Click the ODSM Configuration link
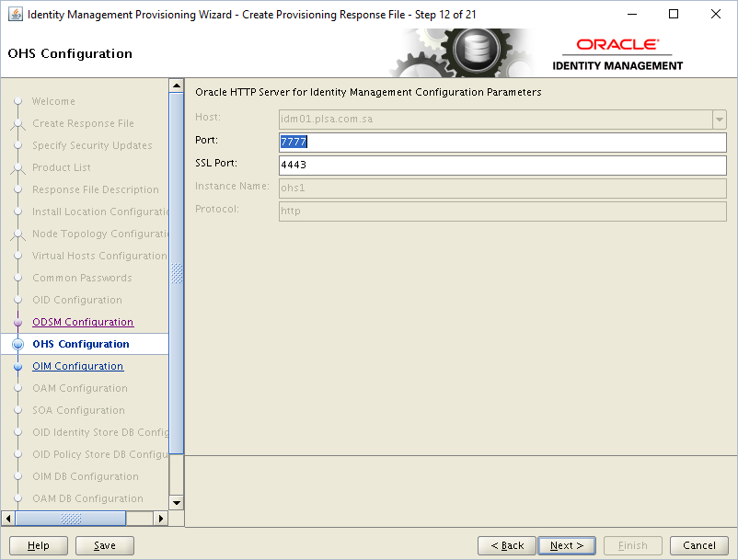 (83, 322)
